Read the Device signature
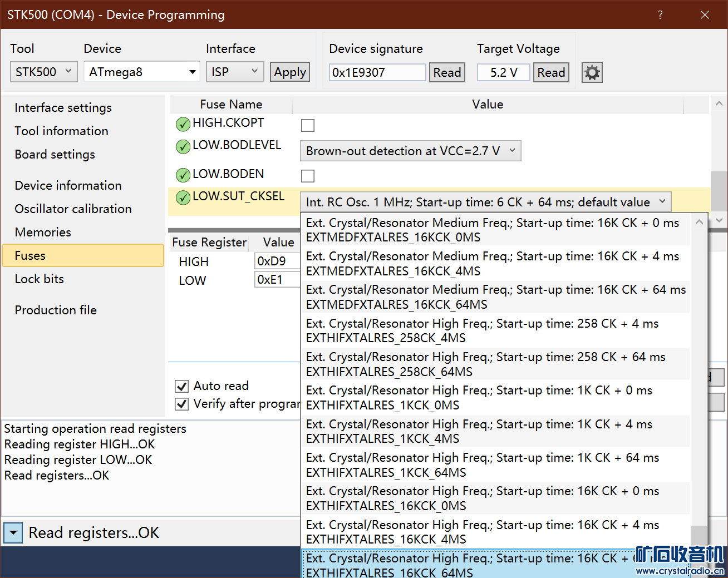This screenshot has width=728, height=578. point(446,72)
